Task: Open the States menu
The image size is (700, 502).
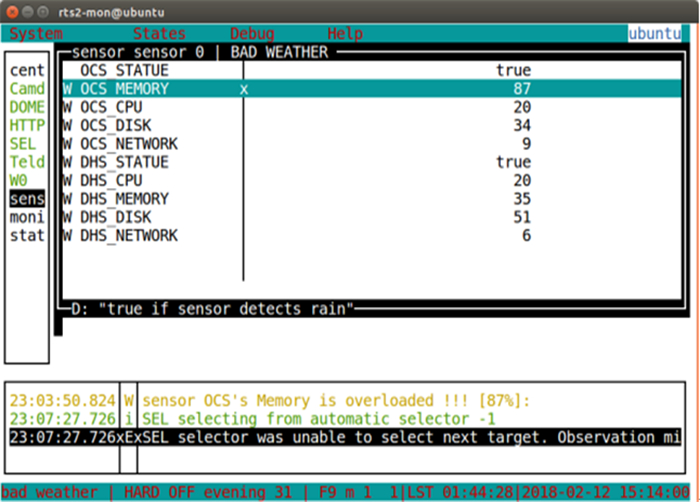Action: [159, 34]
